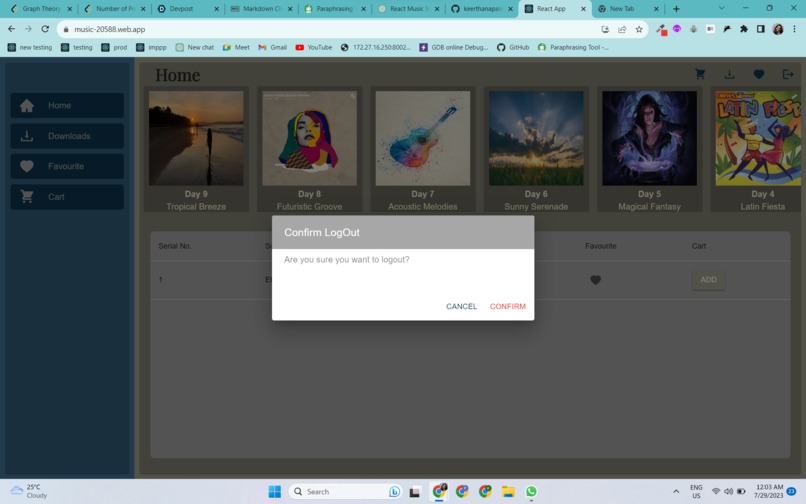Open Home in the sidebar
Image resolution: width=806 pixels, height=504 pixels.
coord(67,105)
